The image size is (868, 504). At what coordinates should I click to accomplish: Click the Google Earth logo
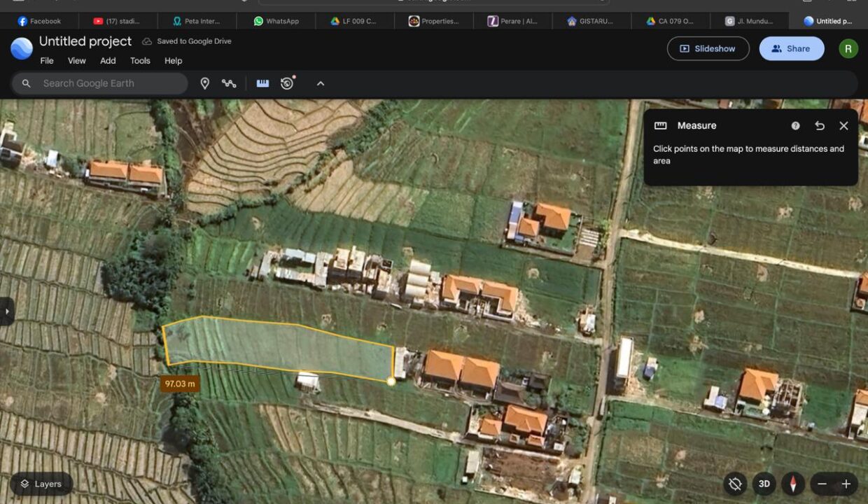(21, 48)
